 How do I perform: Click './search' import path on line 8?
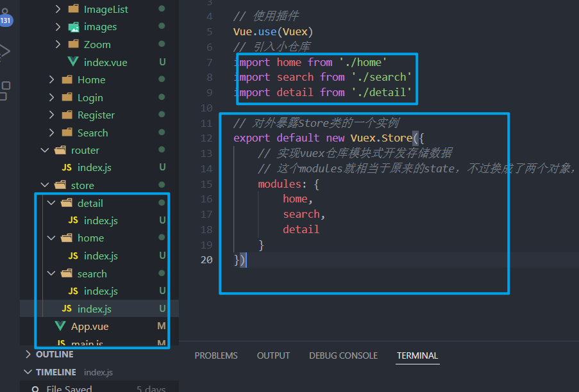(382, 77)
